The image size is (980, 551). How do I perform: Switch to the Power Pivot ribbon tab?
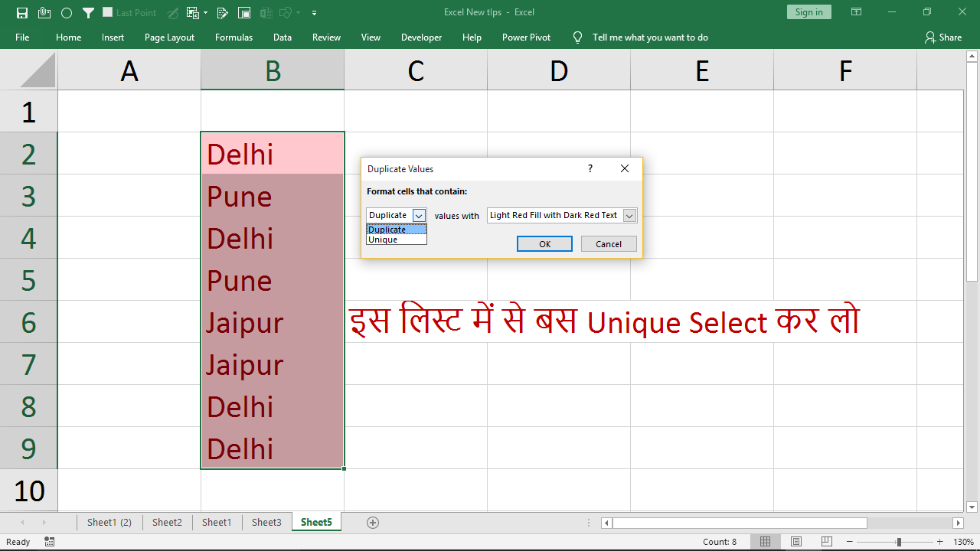pos(526,37)
